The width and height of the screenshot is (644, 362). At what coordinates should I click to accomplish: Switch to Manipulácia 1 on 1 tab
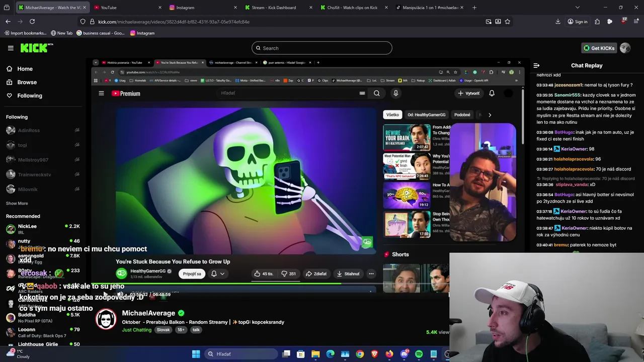(x=430, y=8)
